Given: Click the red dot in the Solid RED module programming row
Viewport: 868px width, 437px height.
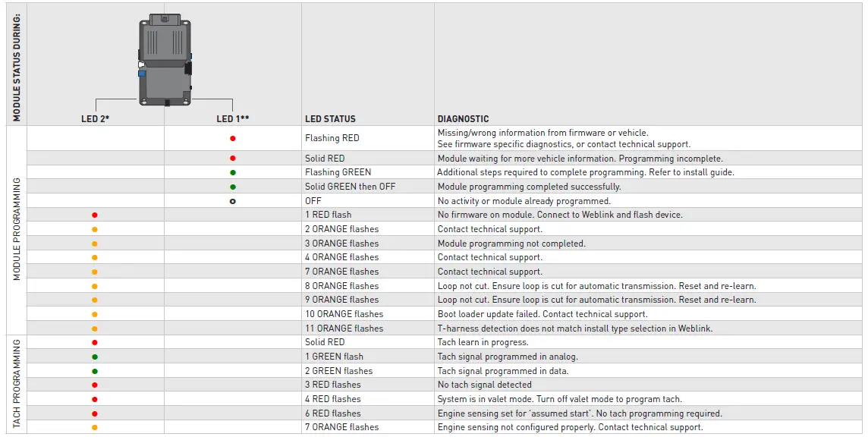Looking at the screenshot, I should pos(233,158).
